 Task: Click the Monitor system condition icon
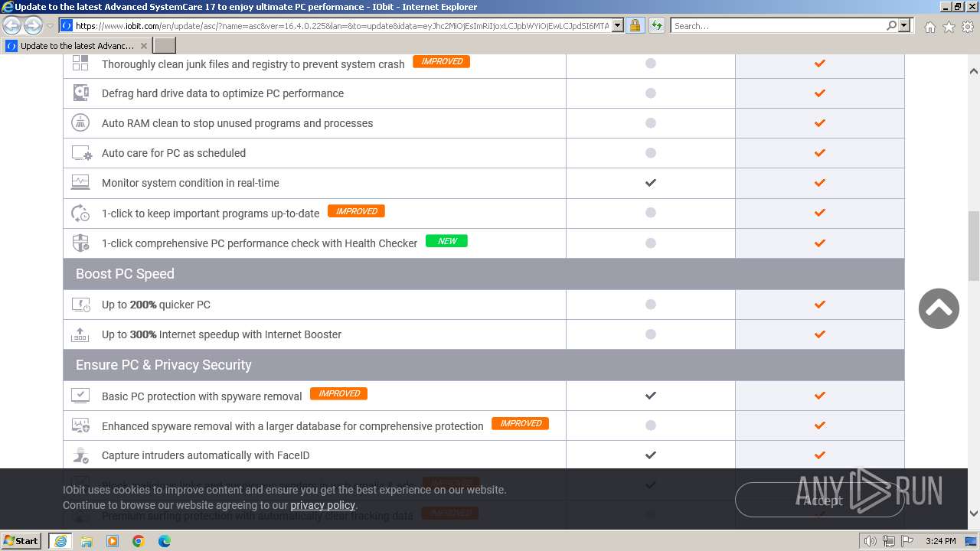click(x=80, y=183)
